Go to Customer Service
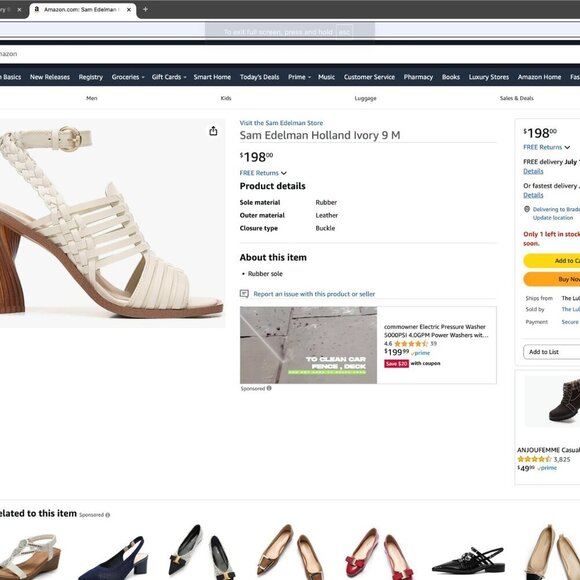Image resolution: width=580 pixels, height=580 pixels. [x=369, y=77]
